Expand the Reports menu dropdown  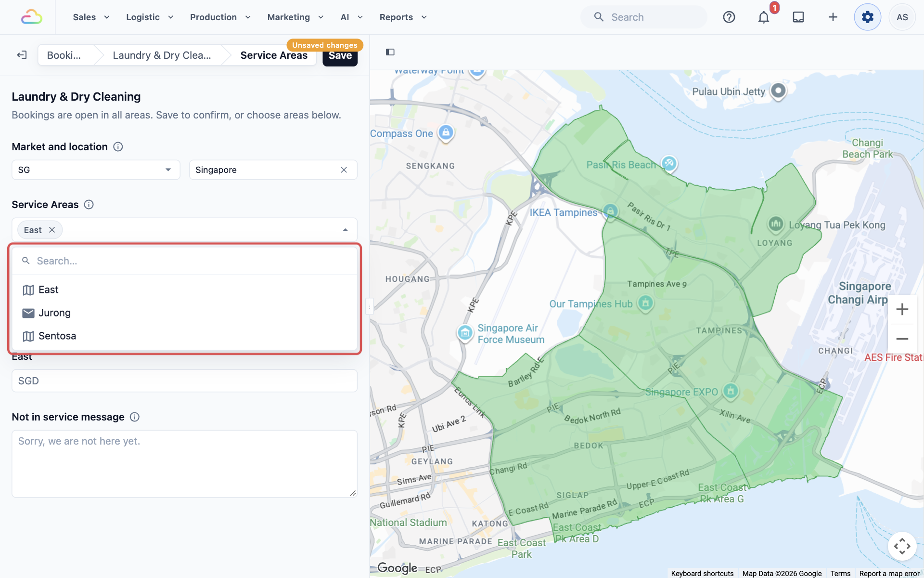click(x=403, y=17)
